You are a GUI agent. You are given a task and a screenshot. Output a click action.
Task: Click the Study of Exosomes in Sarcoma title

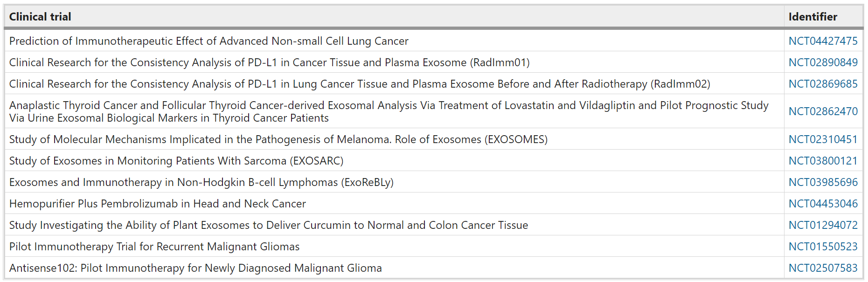tap(176, 161)
